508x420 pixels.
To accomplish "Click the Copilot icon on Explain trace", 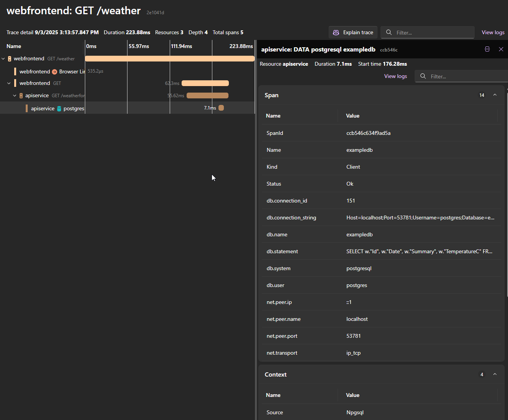I will pyautogui.click(x=336, y=32).
